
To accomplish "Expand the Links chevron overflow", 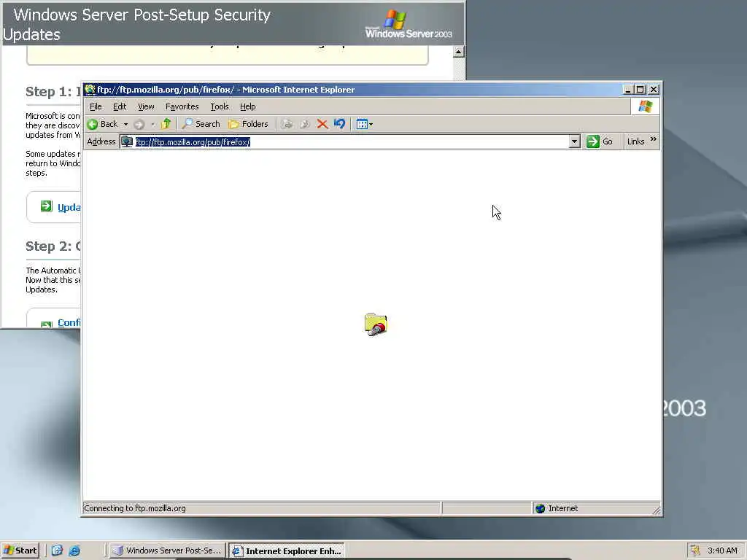I will pyautogui.click(x=653, y=139).
